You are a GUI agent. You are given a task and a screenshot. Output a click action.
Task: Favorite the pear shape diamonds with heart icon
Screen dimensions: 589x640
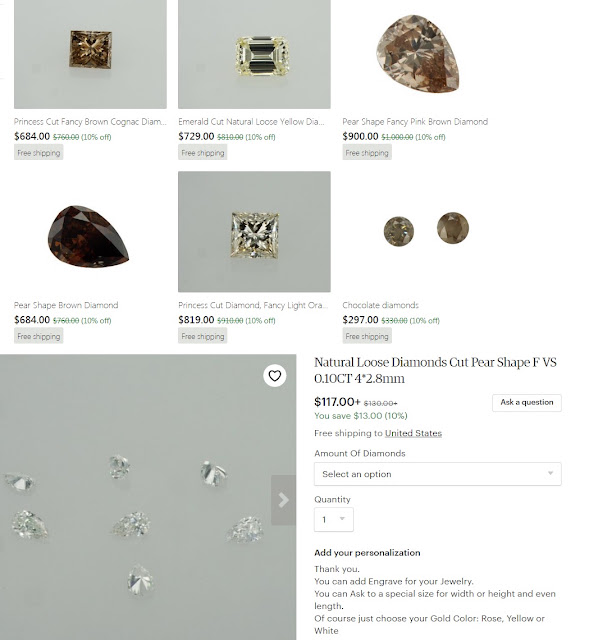coord(275,376)
